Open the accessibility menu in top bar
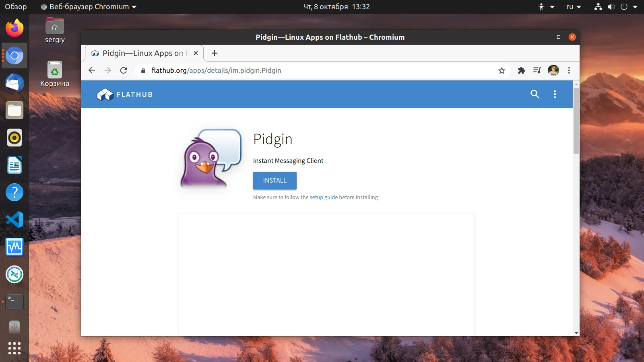This screenshot has width=644, height=362. [x=546, y=7]
